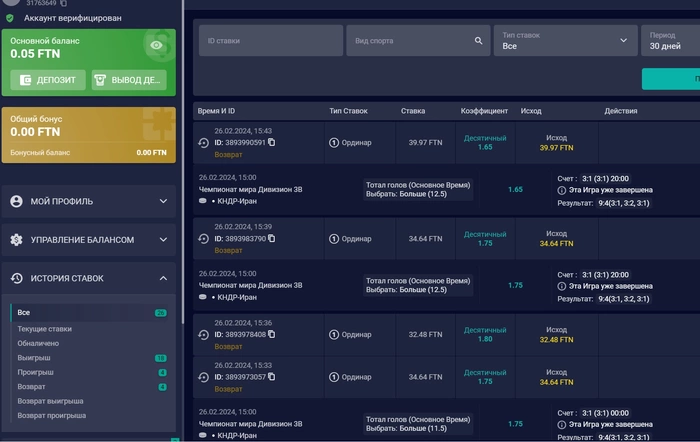
Task: Click history icon beside bet 3893973057
Action: click(204, 377)
